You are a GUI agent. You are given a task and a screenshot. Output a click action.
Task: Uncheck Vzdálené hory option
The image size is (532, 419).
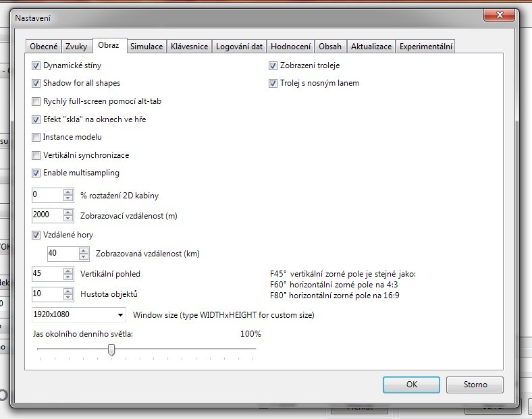36,235
